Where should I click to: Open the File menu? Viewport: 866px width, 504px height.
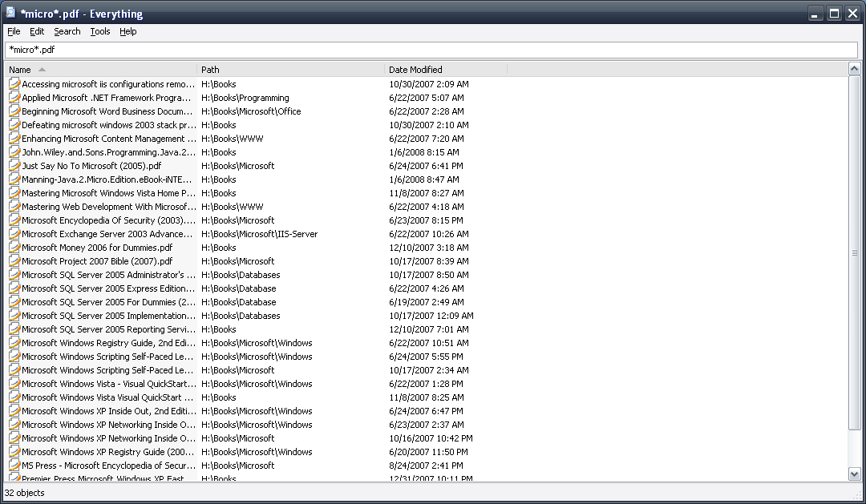tap(14, 31)
